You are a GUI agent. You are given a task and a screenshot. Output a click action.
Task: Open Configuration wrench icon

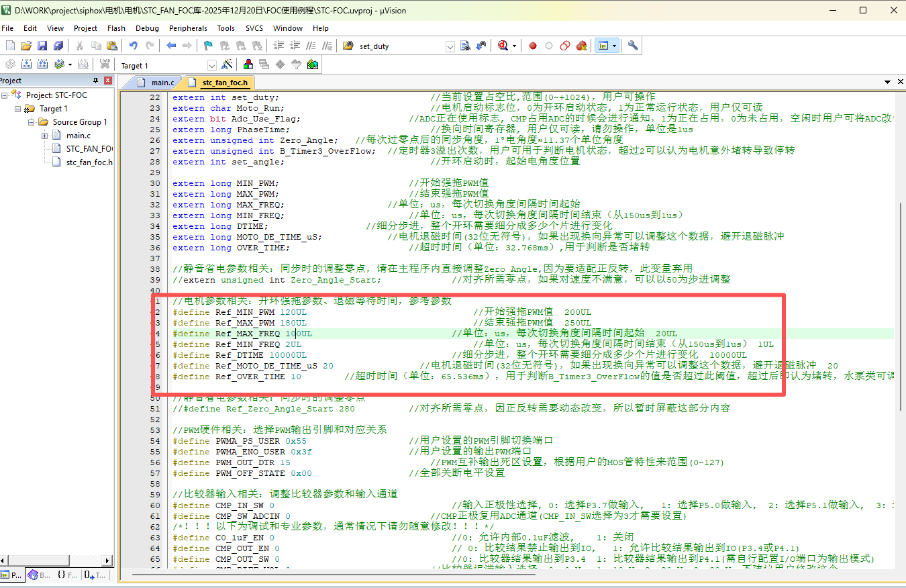(632, 46)
